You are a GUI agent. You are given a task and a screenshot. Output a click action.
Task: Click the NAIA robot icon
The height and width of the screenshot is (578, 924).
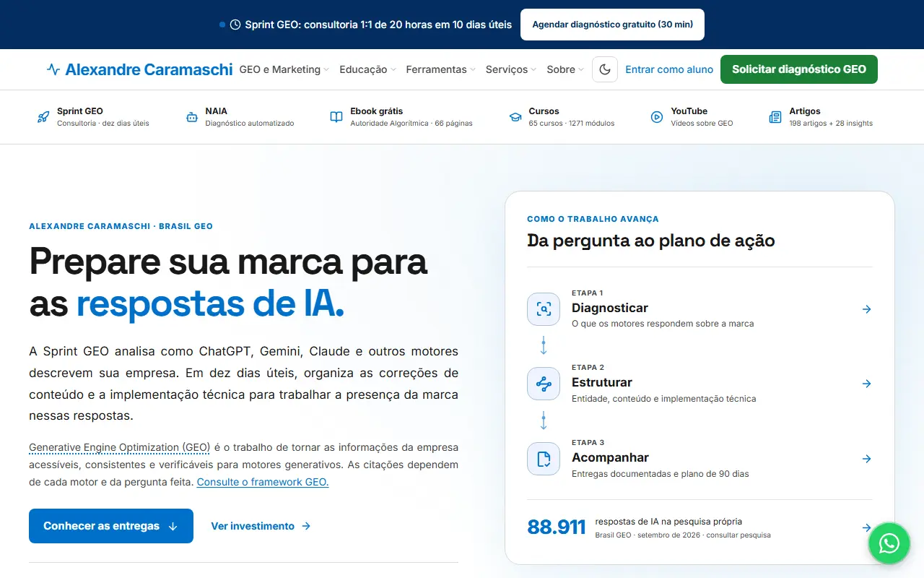click(191, 117)
